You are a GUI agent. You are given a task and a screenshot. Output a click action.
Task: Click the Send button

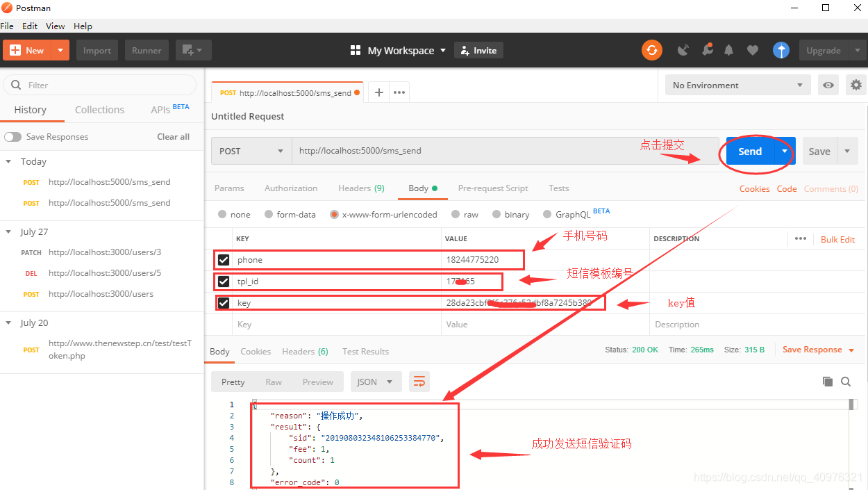(750, 151)
